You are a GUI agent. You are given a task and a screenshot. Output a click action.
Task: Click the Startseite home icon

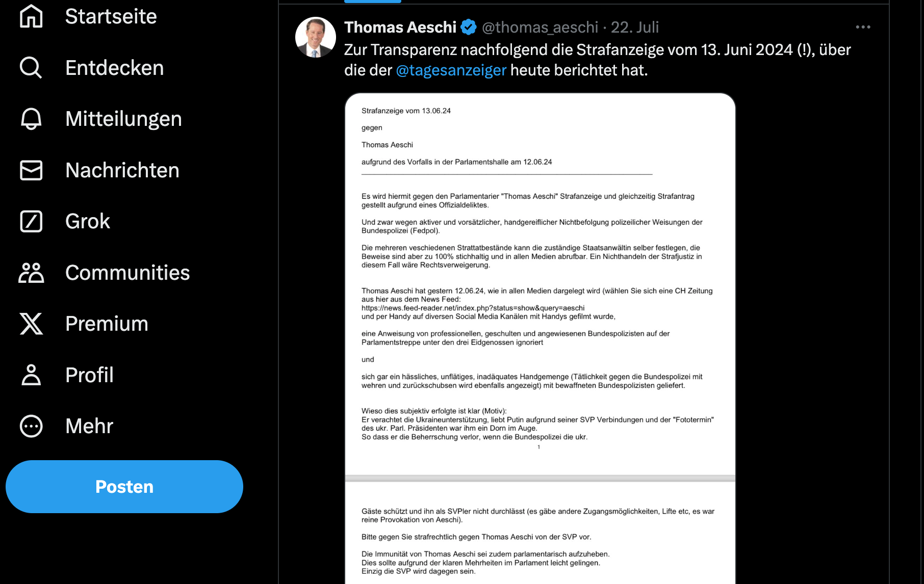click(x=31, y=16)
